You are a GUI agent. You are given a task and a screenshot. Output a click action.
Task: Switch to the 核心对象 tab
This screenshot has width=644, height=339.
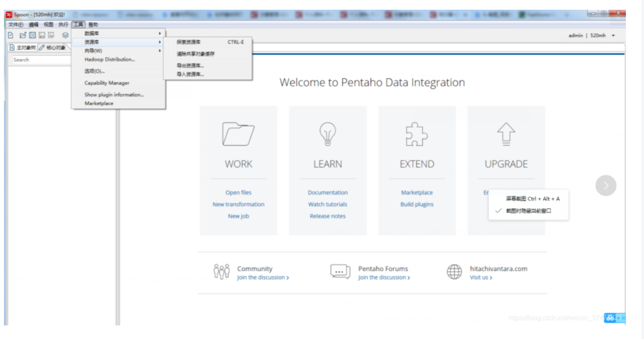click(52, 48)
